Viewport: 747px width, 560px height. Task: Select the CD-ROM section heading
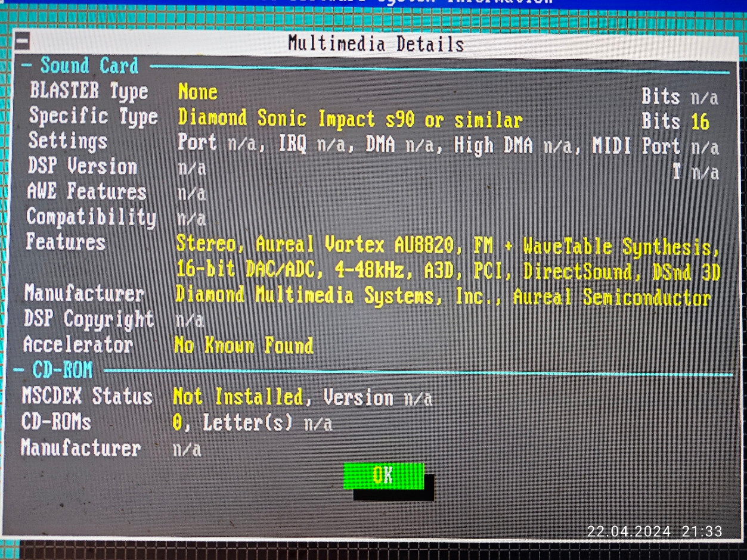63,370
